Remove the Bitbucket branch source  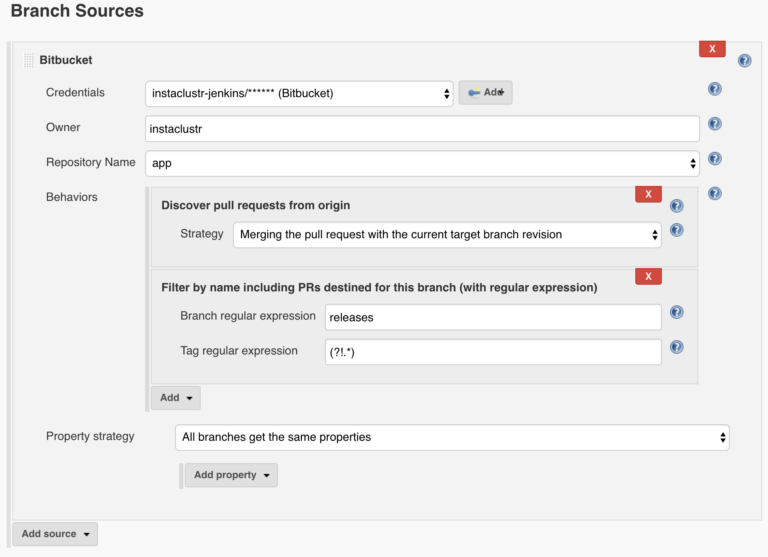pos(712,49)
